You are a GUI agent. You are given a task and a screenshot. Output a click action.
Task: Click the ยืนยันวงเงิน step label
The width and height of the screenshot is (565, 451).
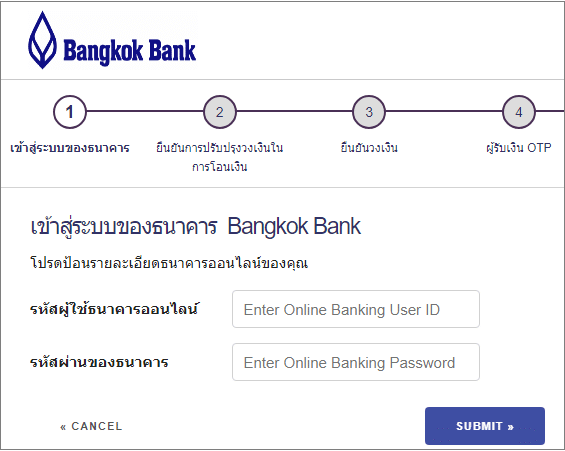(369, 148)
